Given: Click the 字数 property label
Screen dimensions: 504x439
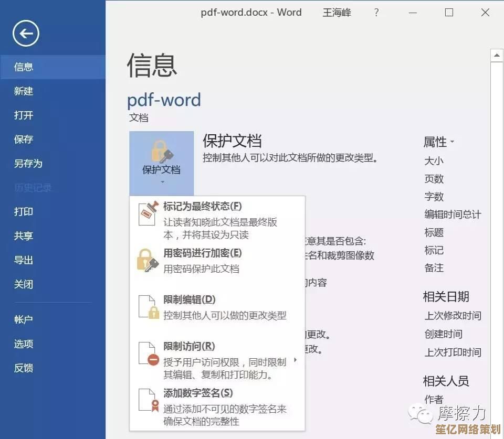Looking at the screenshot, I should click(x=434, y=197).
